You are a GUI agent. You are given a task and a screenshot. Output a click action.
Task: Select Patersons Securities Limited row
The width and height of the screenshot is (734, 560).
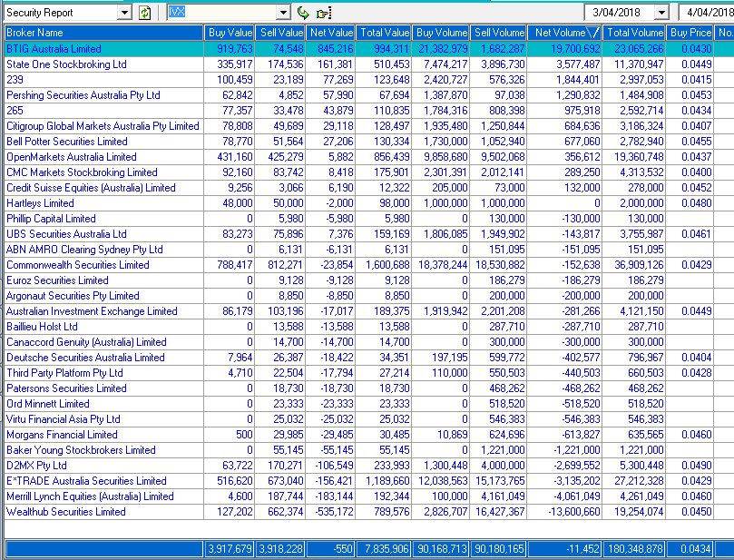pos(369,388)
